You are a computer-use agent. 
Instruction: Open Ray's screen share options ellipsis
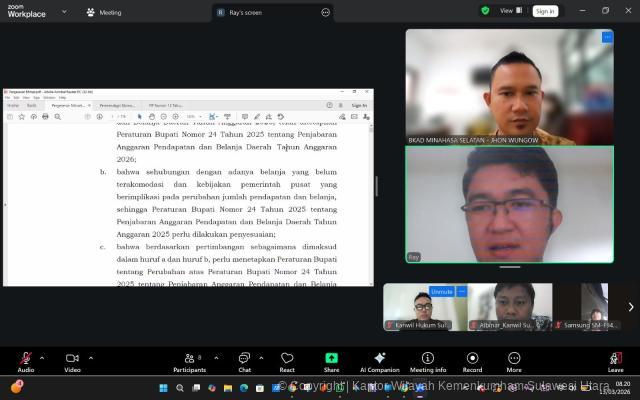pos(326,12)
